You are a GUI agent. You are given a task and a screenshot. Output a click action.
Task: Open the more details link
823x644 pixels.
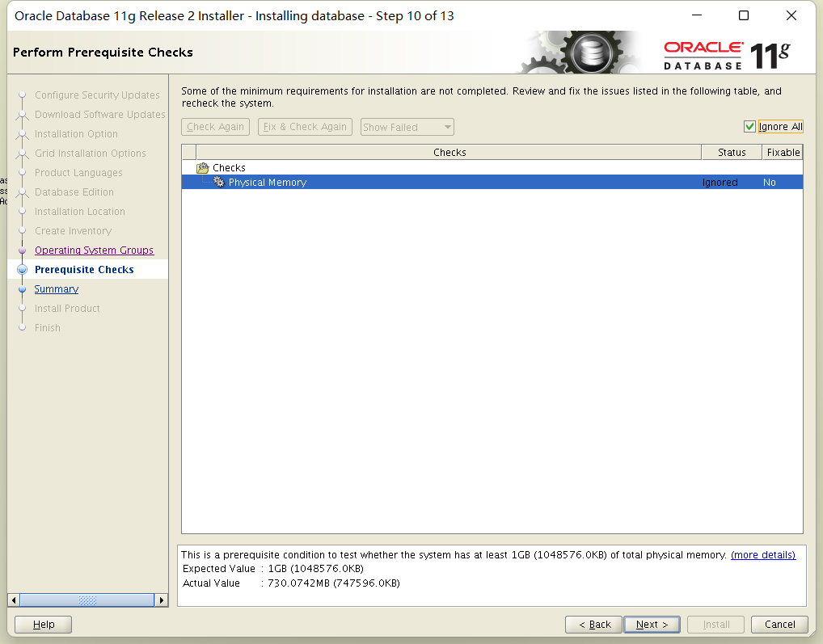(x=762, y=555)
